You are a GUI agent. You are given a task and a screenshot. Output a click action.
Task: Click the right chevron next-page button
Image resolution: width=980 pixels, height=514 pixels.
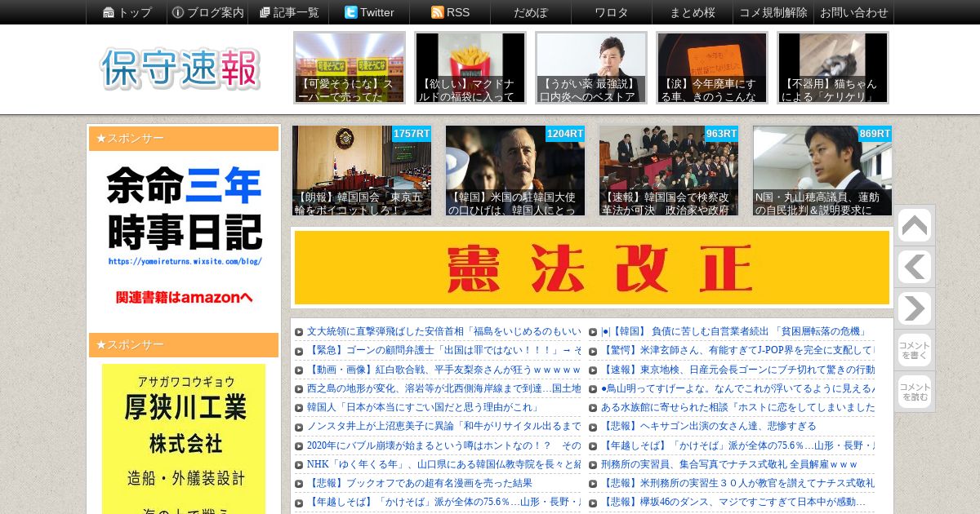tap(914, 309)
